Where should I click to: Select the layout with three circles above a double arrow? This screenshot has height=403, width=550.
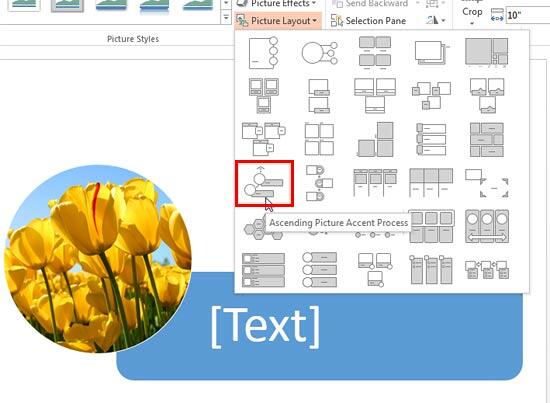[x=487, y=227]
